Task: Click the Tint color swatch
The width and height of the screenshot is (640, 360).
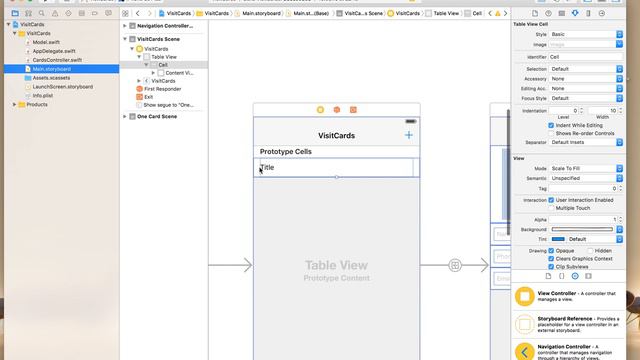Action: click(558, 239)
